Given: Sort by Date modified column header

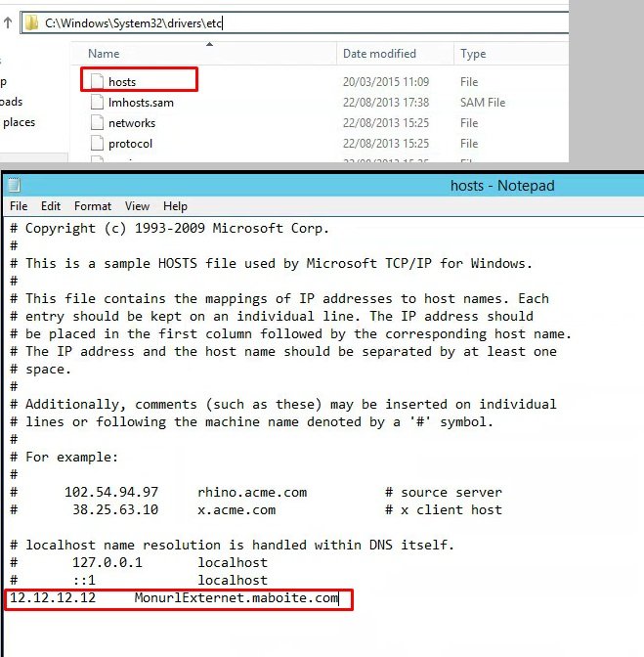Looking at the screenshot, I should pos(379,54).
